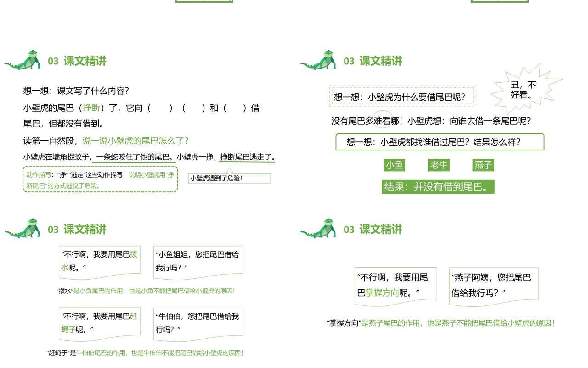This screenshot has width=588, height=368.
Task: Click the quote box starting '小鱼姐姐'
Action: 198,263
